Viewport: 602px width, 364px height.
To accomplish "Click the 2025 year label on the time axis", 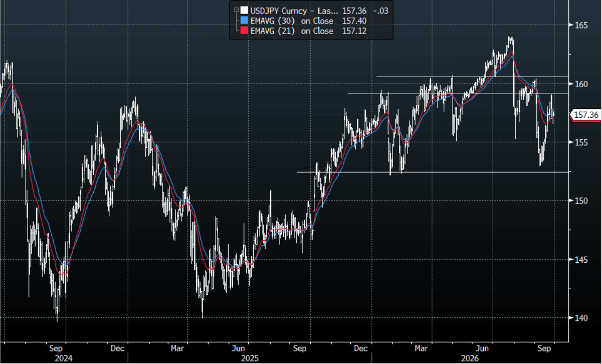I will 249,358.
